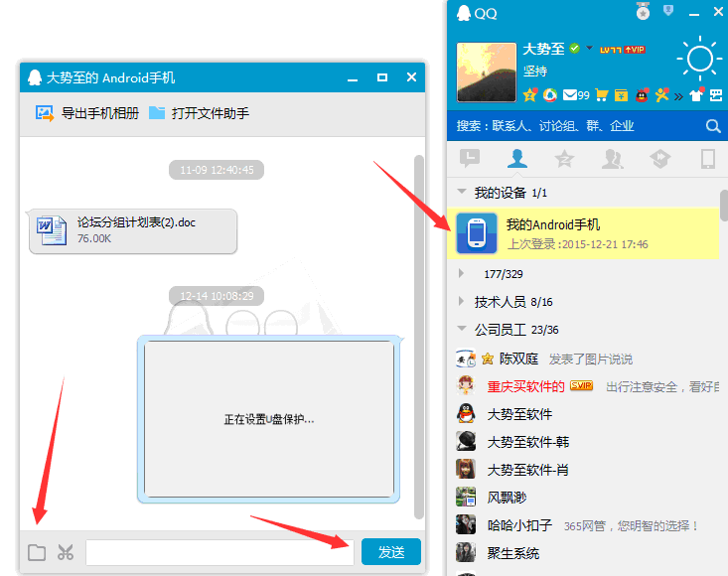The image size is (728, 576).
Task: Collapse the 我的设备 group
Action: [462, 192]
